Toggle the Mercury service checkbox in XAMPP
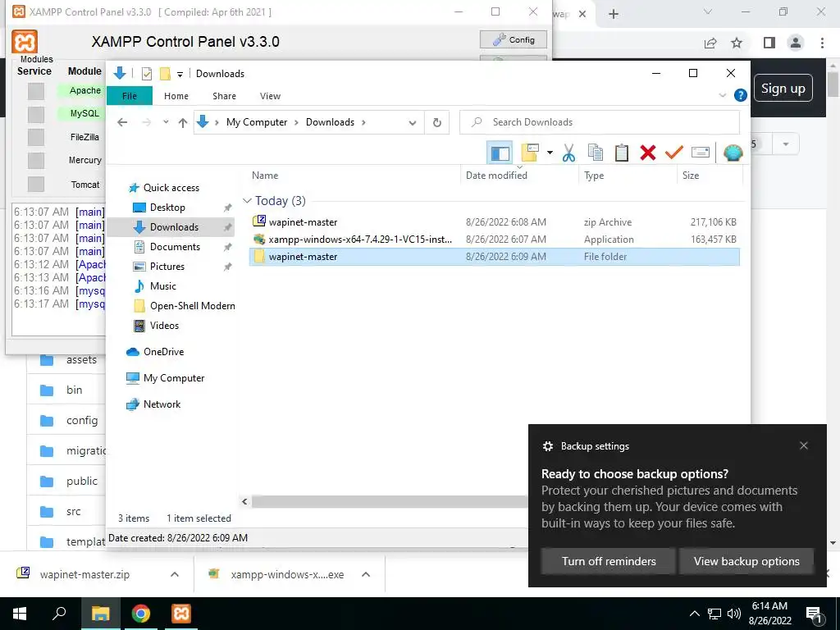This screenshot has height=630, width=840. [x=36, y=160]
